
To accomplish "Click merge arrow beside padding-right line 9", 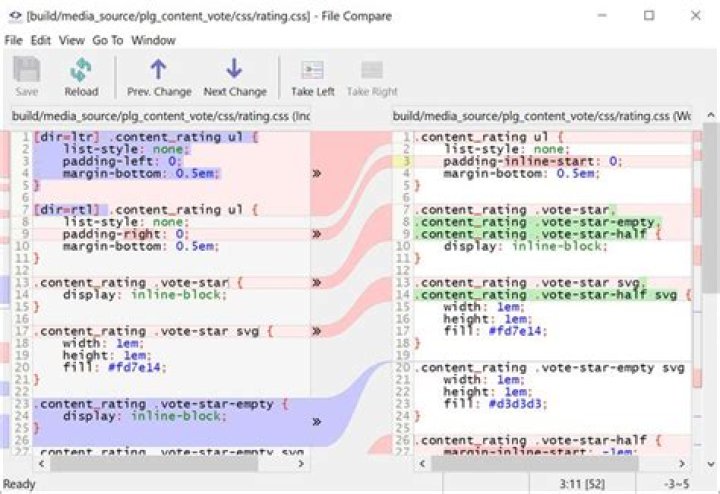I will [x=316, y=234].
